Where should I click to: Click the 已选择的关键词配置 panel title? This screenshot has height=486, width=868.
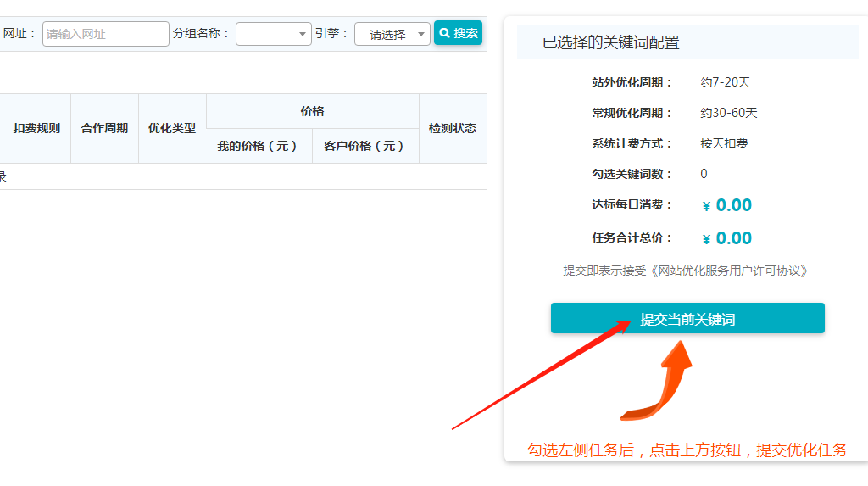coord(610,42)
